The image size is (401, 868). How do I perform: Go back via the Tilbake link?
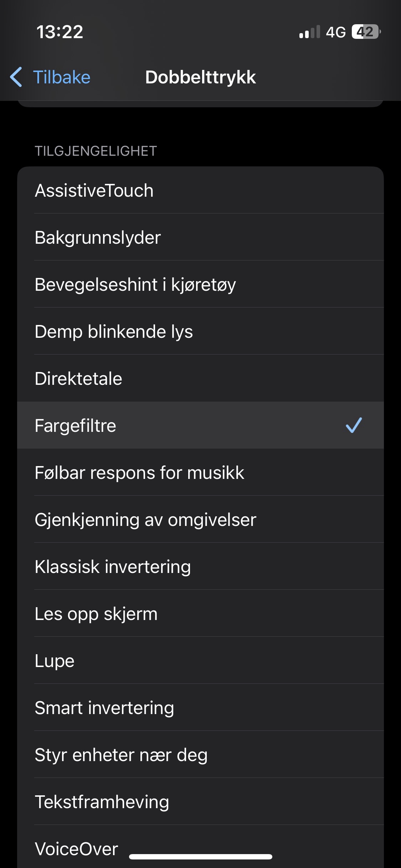[x=62, y=77]
